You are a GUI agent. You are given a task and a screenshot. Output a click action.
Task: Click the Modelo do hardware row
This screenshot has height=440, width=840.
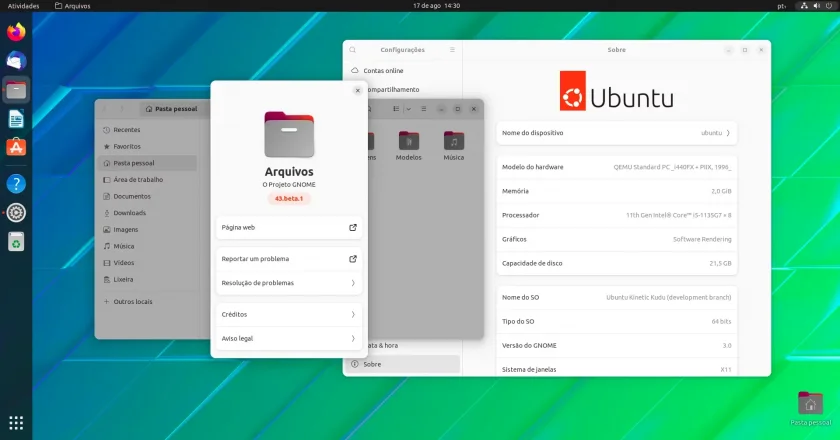[617, 167]
